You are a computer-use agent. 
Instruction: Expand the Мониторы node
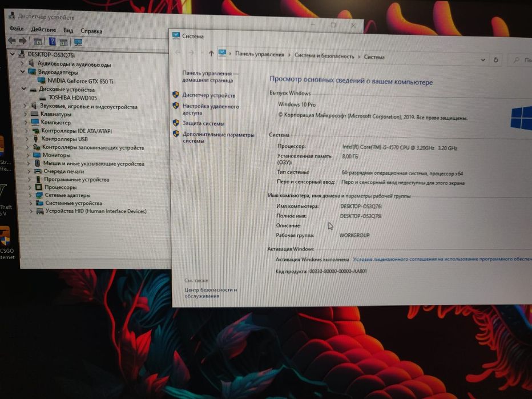tap(28, 155)
